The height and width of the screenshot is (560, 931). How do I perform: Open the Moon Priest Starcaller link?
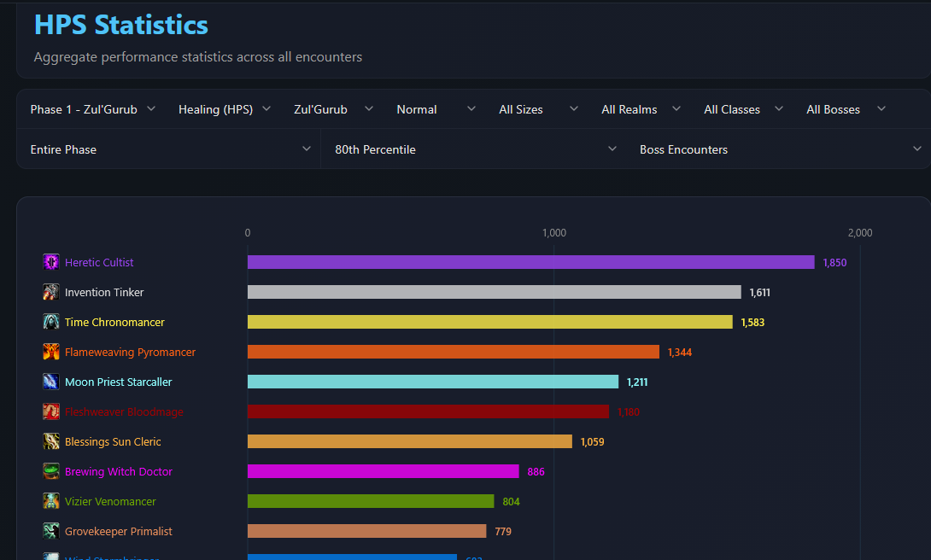118,382
